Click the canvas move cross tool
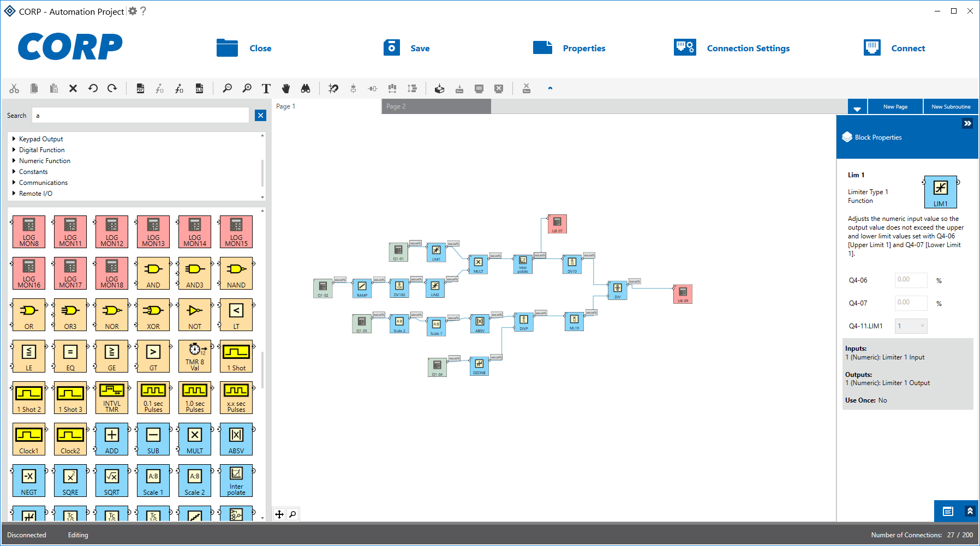Viewport: 980px width, 546px height. [x=279, y=514]
